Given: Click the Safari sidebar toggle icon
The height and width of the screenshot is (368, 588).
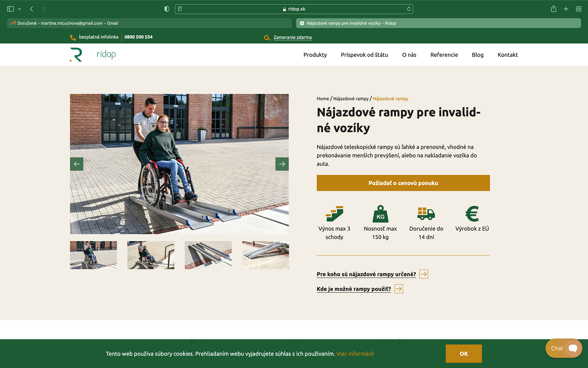Looking at the screenshot, I should pos(10,9).
